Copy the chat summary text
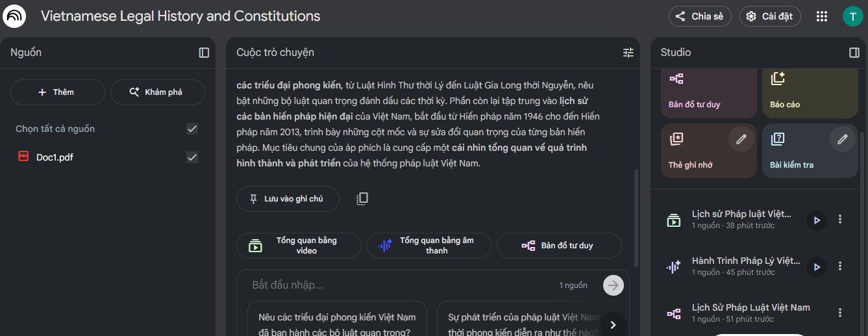This screenshot has height=336, width=868. 362,199
